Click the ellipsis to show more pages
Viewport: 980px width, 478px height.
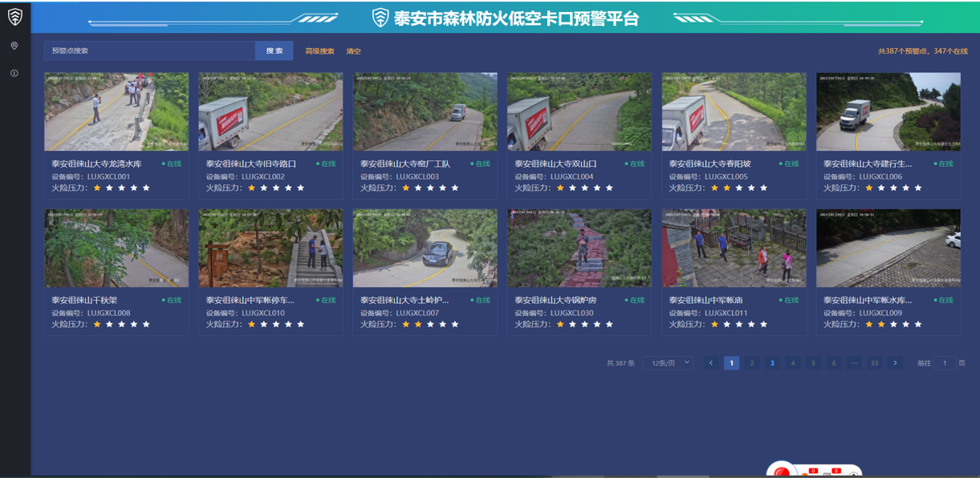[x=854, y=363]
